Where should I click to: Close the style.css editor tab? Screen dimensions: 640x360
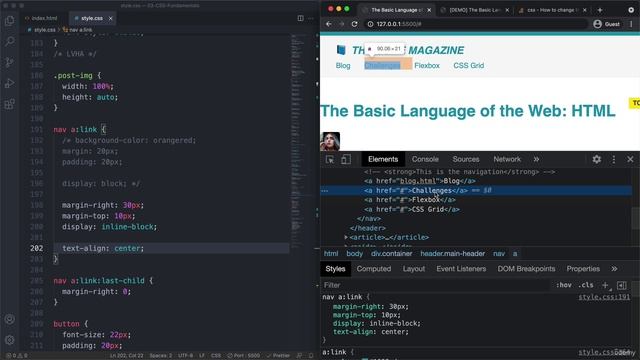(x=110, y=18)
